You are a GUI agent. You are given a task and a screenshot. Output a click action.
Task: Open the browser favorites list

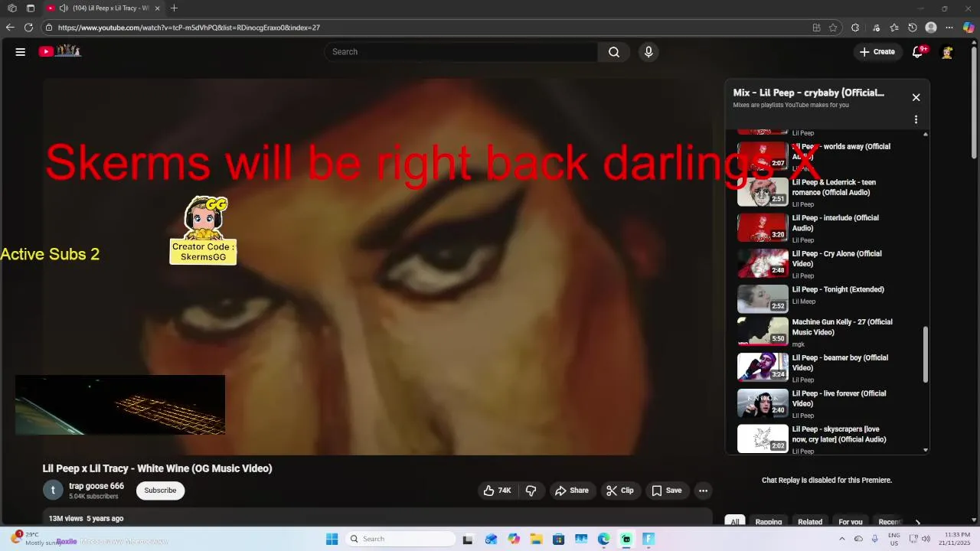pos(894,28)
